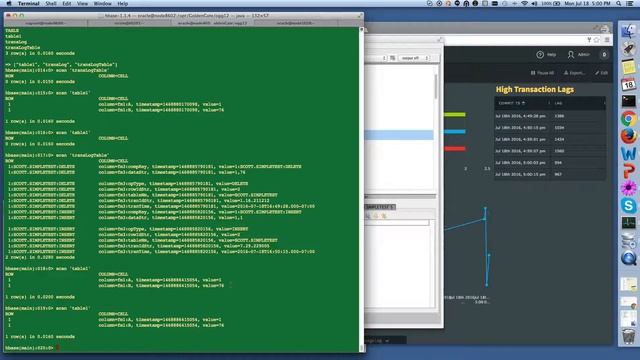Click the input field in middle window
Viewport: 640px width, 360px height.
coord(398,223)
